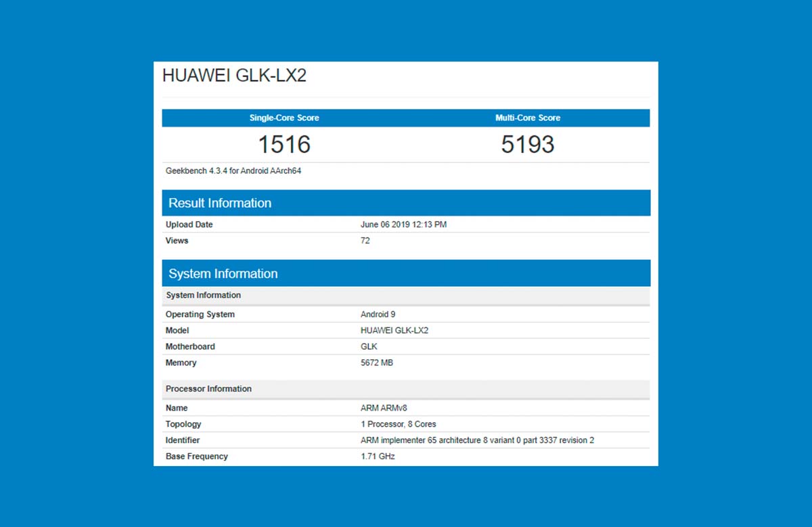Click the Base Frequency label
Viewport: 812px width, 527px height.
click(197, 457)
